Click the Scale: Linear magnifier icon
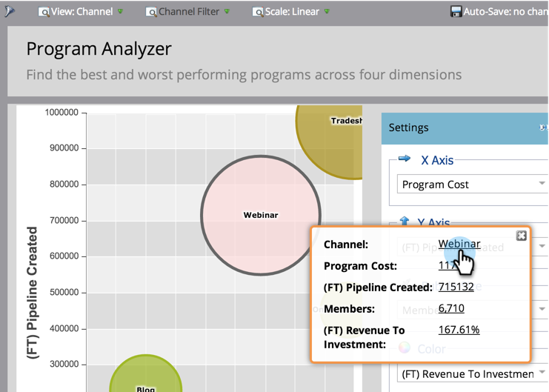 click(258, 13)
